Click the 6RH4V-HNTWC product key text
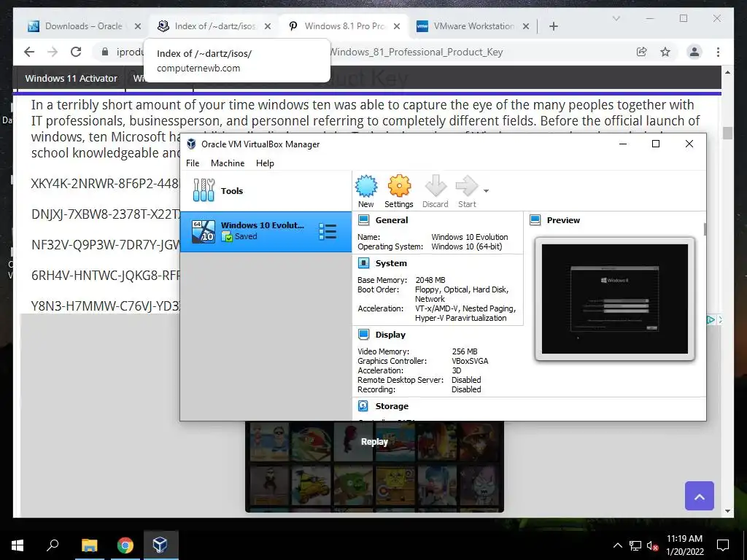This screenshot has height=560, width=747. (x=105, y=275)
